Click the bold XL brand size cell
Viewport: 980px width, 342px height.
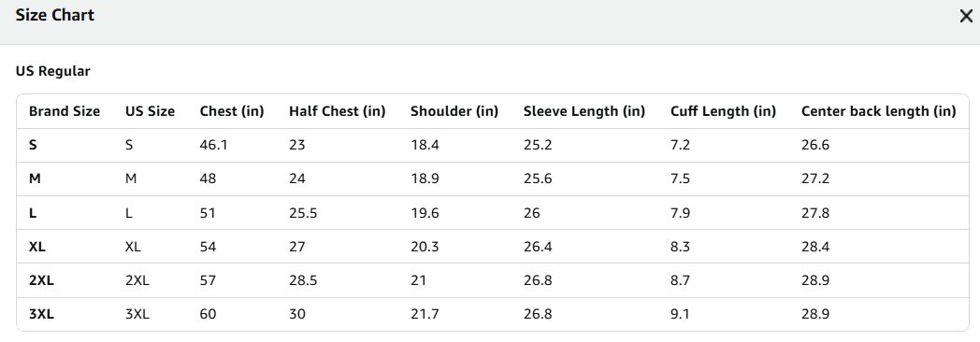[x=37, y=247]
